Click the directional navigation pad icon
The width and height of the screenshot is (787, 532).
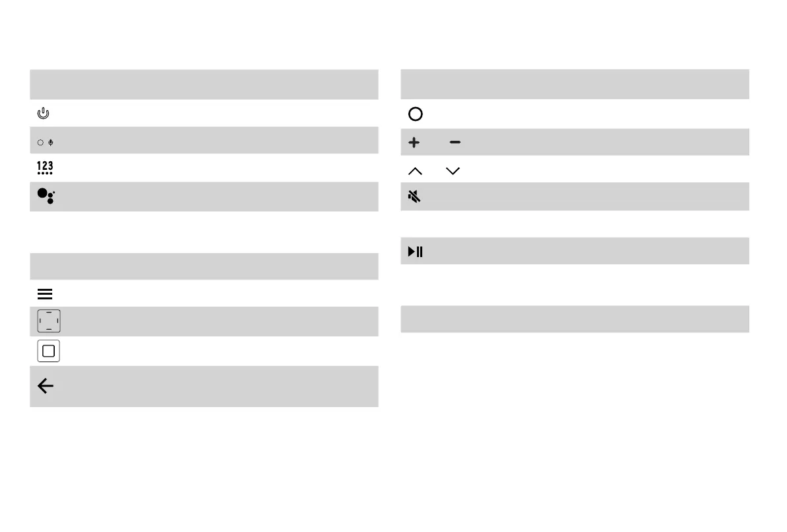[x=48, y=322]
